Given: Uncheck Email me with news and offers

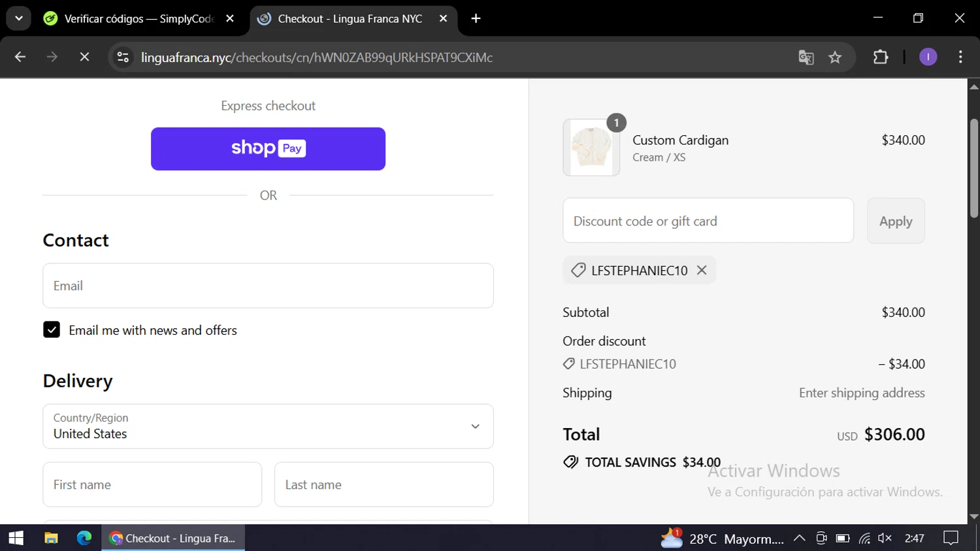Looking at the screenshot, I should (52, 329).
